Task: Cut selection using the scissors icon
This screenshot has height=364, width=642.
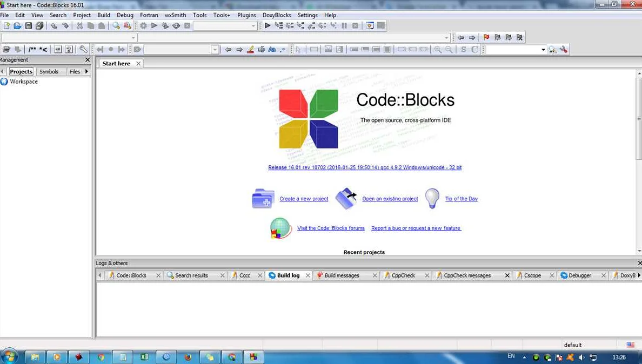Action: point(79,25)
